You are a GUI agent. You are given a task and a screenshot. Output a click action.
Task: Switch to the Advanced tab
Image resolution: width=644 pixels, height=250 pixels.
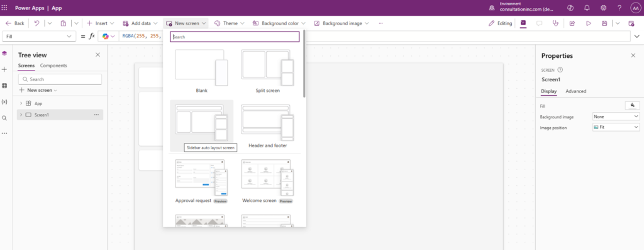[x=576, y=91]
